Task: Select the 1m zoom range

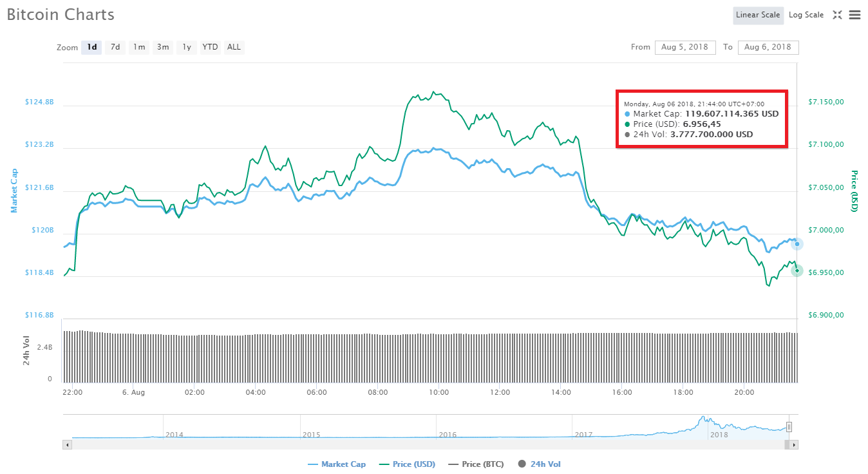Action: 138,47
